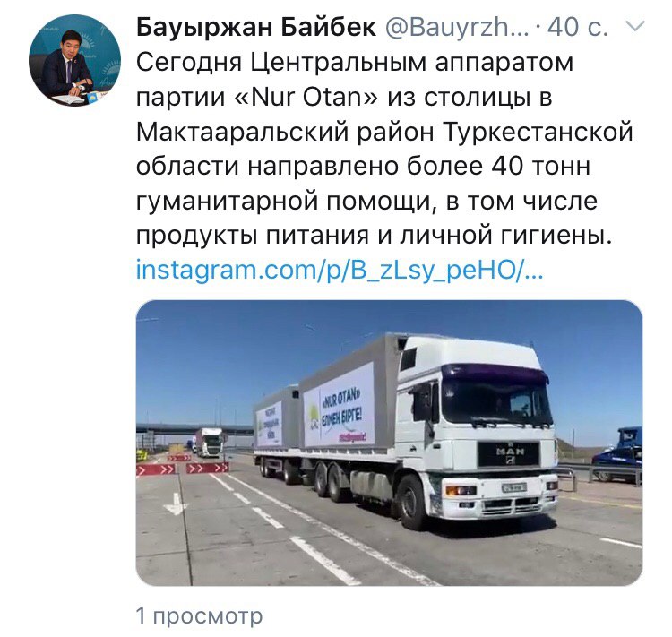The width and height of the screenshot is (672, 637).
Task: Click the display name Бауыржан Байбек
Action: [256, 27]
